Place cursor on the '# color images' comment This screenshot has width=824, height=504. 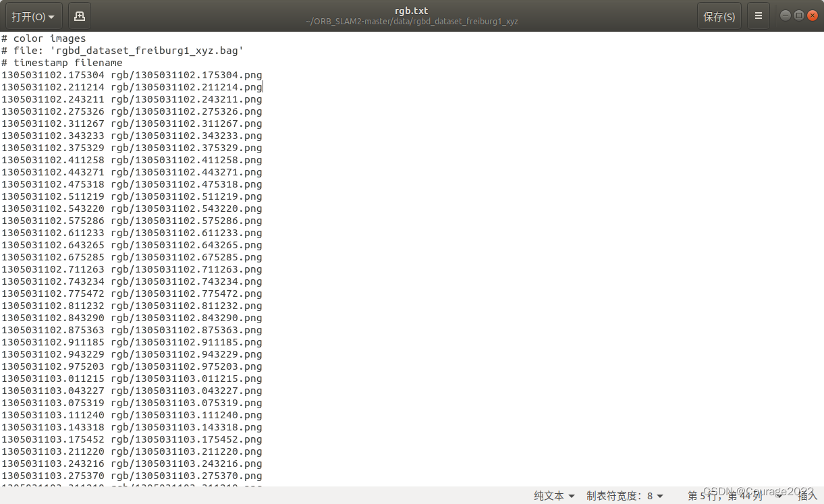pos(44,38)
